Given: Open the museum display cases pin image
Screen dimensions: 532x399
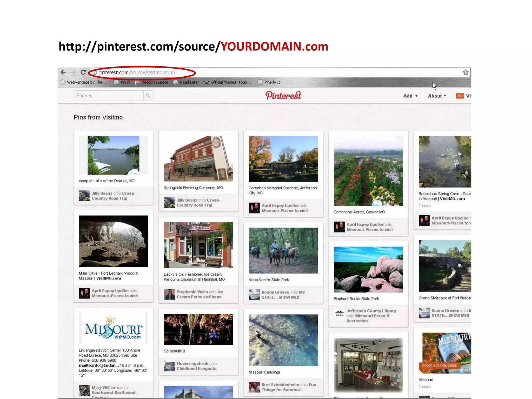Looking at the screenshot, I should [x=368, y=365].
